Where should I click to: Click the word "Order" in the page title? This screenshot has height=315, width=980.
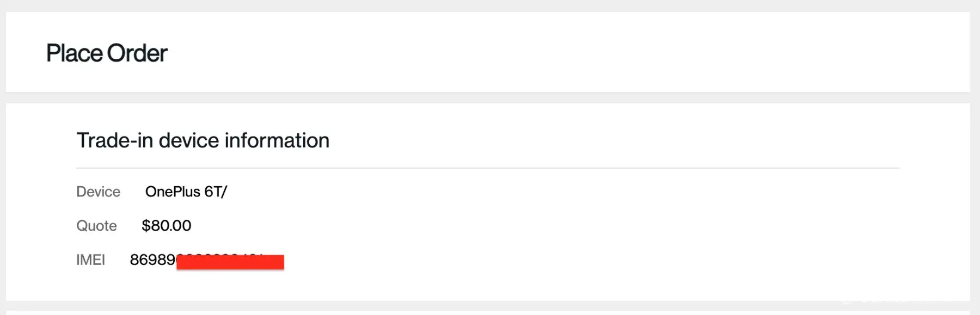click(137, 53)
